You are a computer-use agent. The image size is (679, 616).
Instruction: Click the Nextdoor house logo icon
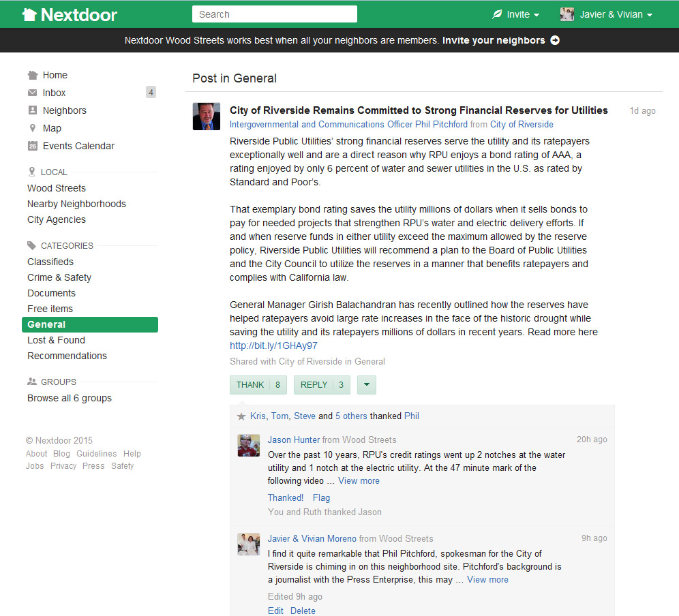29,14
